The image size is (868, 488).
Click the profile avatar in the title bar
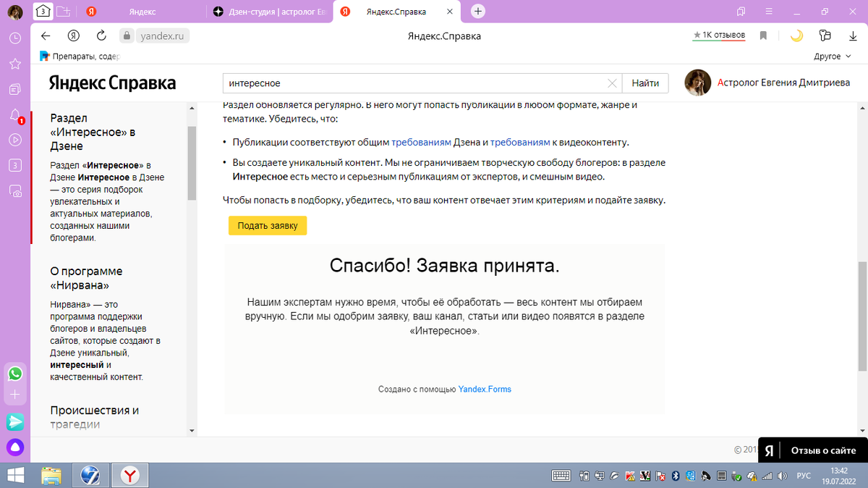(x=14, y=12)
